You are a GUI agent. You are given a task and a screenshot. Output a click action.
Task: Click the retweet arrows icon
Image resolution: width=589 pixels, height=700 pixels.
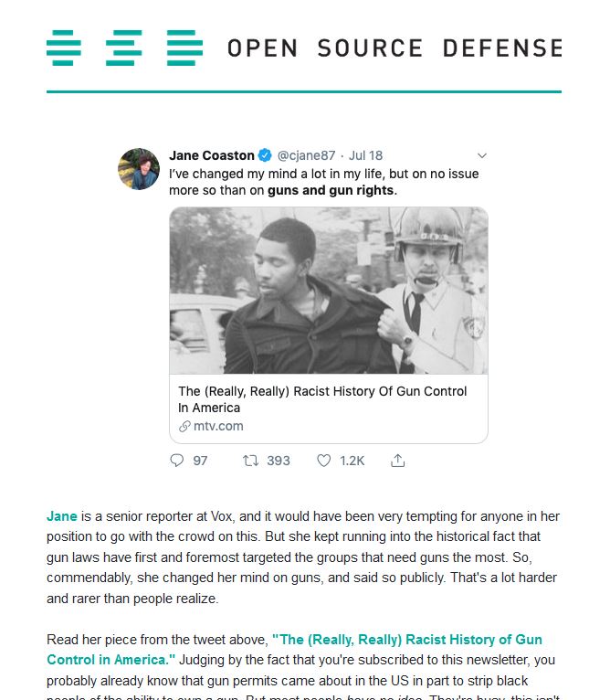(250, 461)
